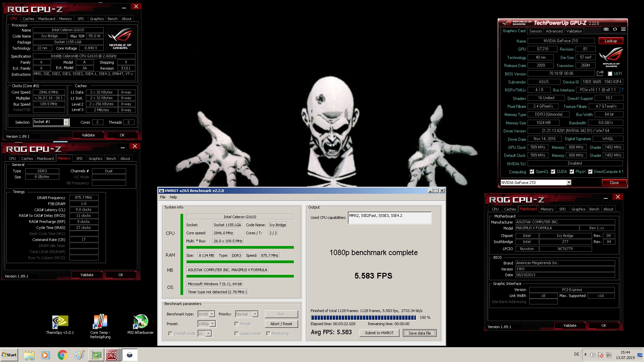Open the GPU-Z hamburger menu icon

point(623,29)
